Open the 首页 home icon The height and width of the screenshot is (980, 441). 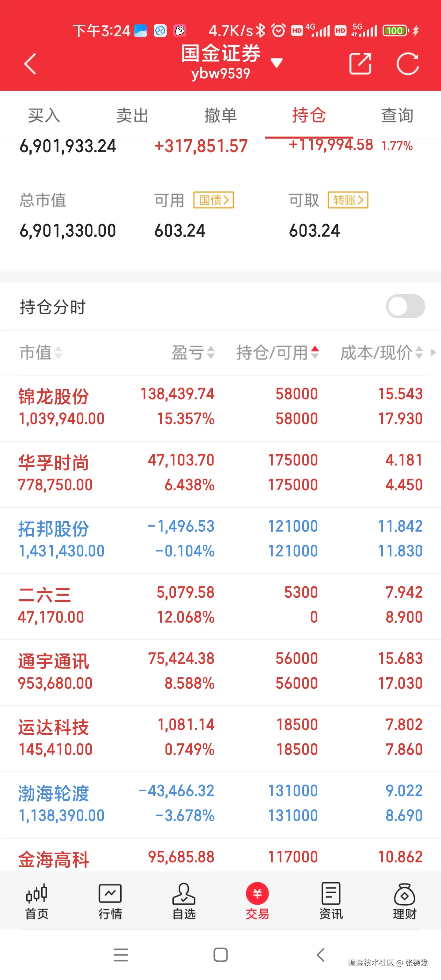36,901
